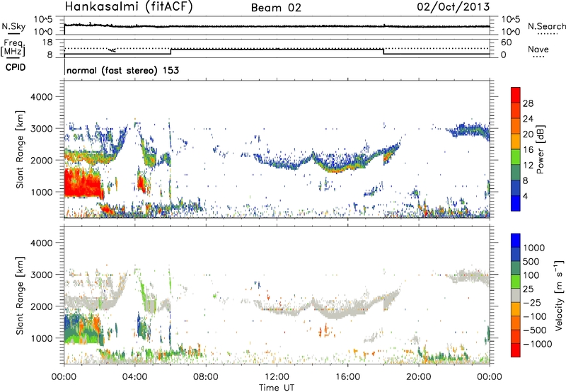The height and width of the screenshot is (392, 566).
Task: Click the '04:00' time tick label
Action: point(135,377)
